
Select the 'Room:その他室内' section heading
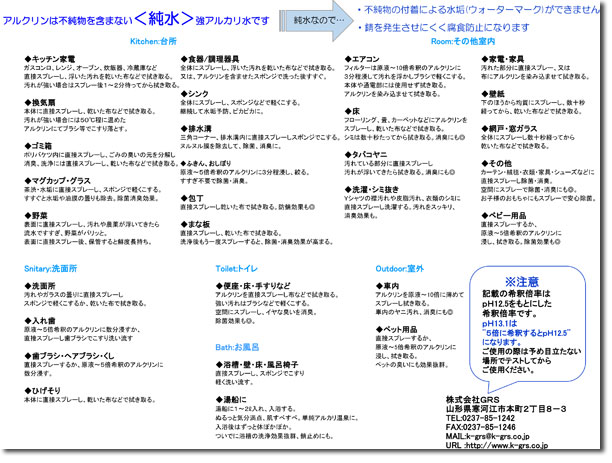463,41
